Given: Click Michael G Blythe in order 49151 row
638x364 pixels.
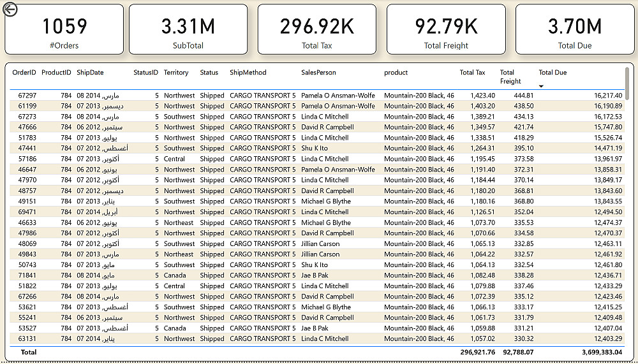Looking at the screenshot, I should (326, 201).
